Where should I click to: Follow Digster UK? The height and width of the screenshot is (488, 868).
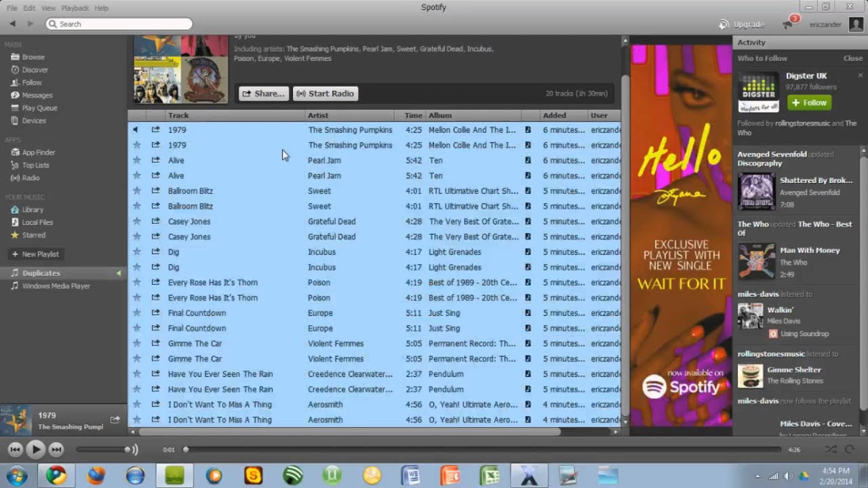tap(809, 103)
